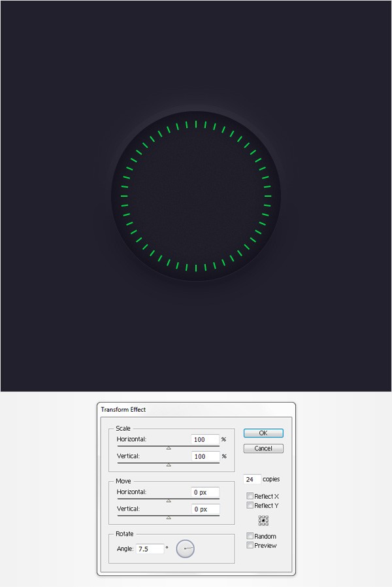Click the Move Vertical value field
The height and width of the screenshot is (587, 392).
(205, 509)
